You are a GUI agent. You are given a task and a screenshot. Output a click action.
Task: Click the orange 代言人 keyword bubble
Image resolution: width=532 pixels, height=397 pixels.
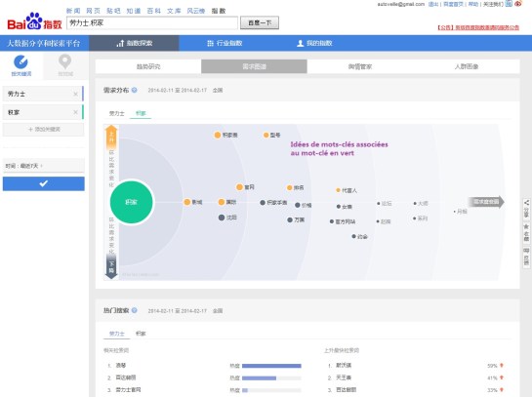338,190
